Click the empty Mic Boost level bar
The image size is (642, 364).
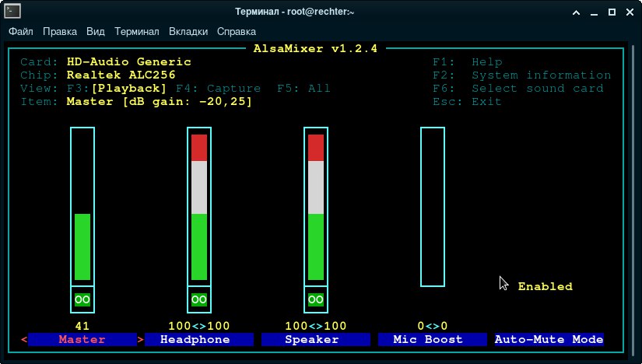coord(433,207)
